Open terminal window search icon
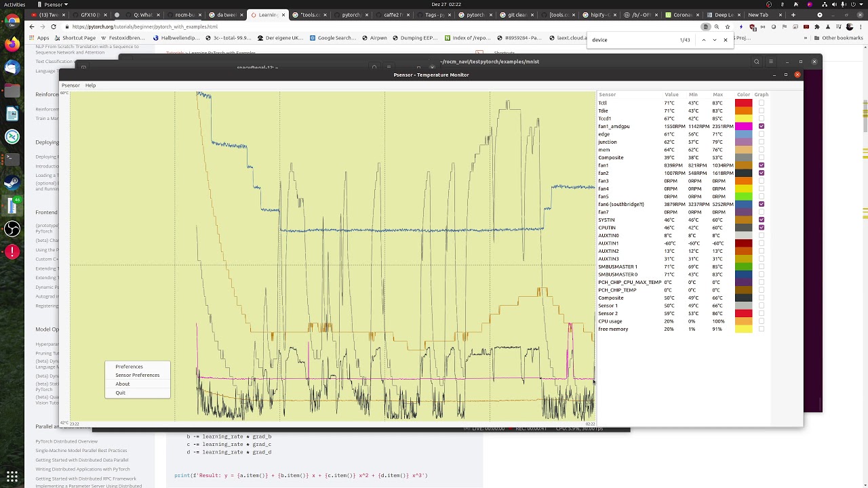The width and height of the screenshot is (868, 488). click(757, 62)
